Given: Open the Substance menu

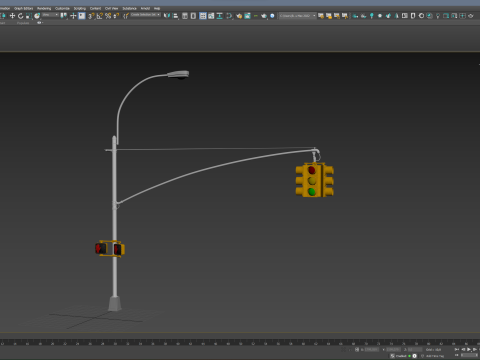Looking at the screenshot, I should click(x=130, y=8).
